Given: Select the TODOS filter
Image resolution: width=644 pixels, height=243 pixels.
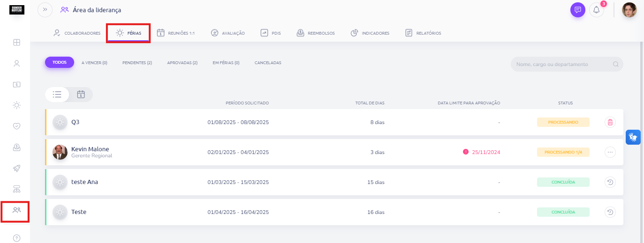Looking at the screenshot, I should point(60,62).
